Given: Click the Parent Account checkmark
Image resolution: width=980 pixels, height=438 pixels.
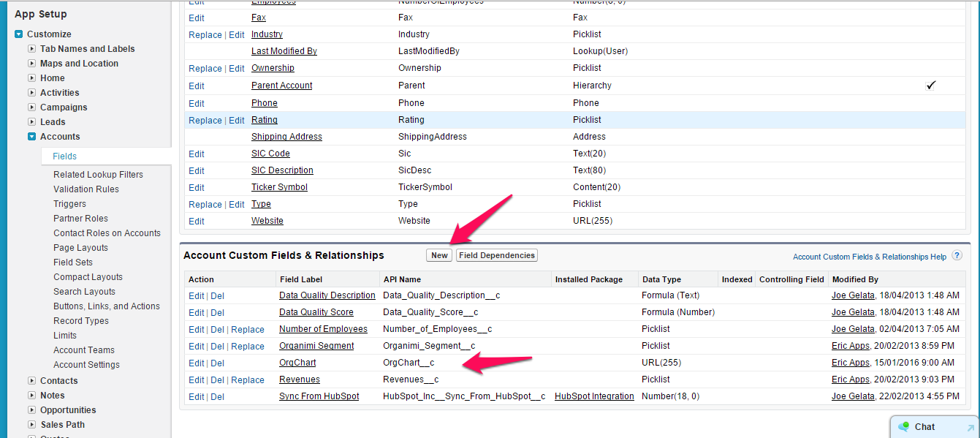Looking at the screenshot, I should (930, 86).
